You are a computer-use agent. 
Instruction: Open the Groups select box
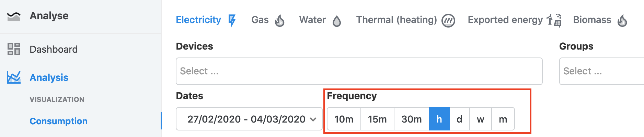601,71
